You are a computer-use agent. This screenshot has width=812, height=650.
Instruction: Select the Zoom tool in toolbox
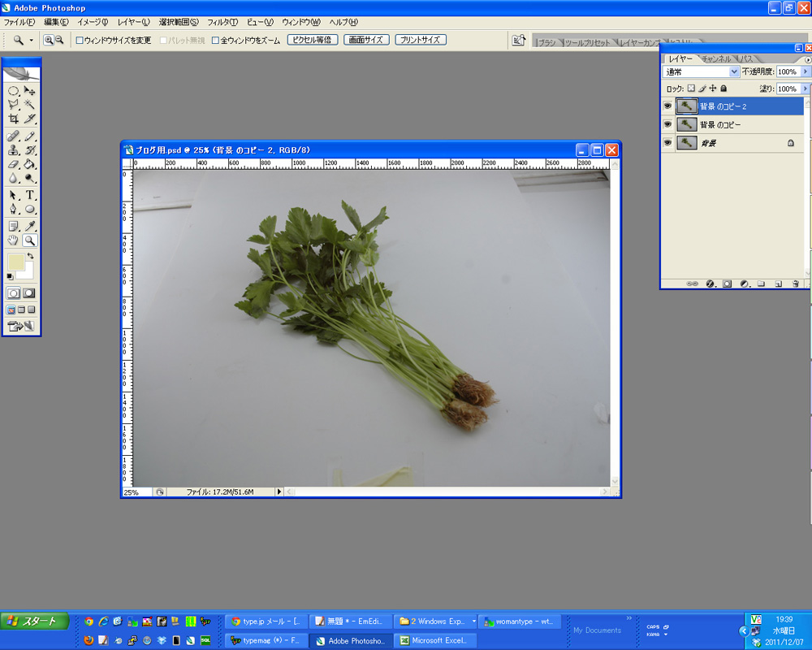[30, 240]
